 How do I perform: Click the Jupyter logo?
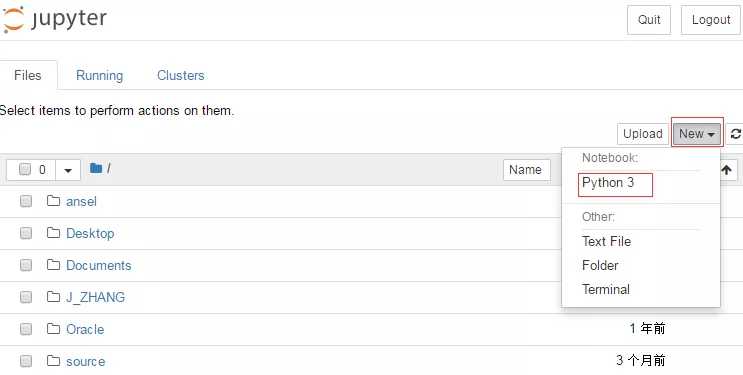click(54, 20)
